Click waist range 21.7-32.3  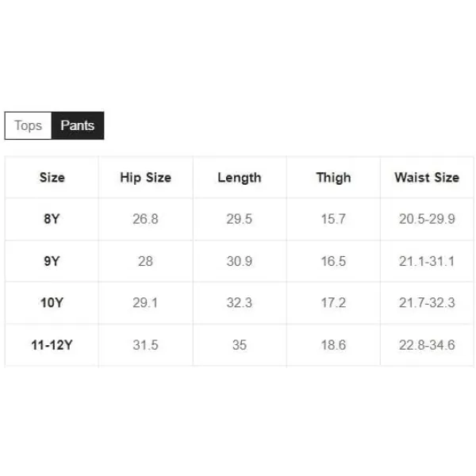pos(427,303)
